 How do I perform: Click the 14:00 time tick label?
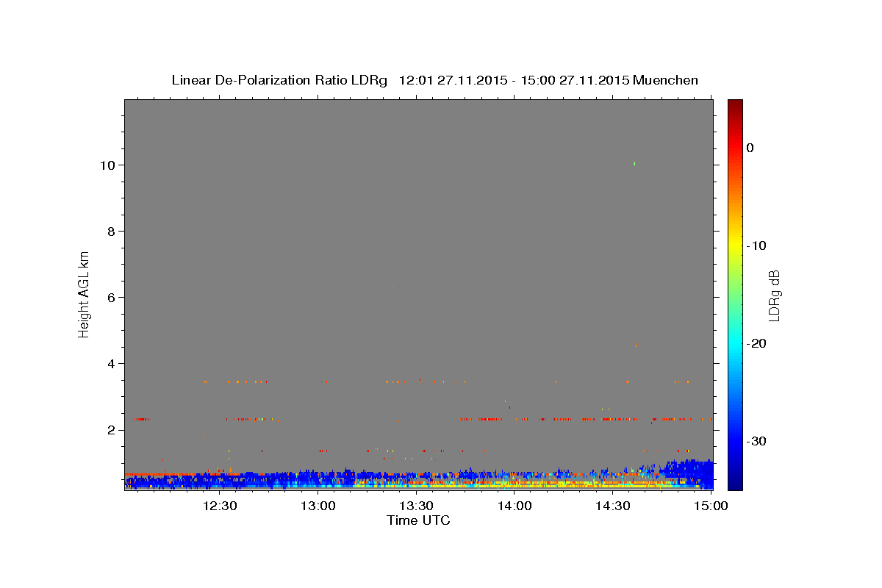(514, 506)
